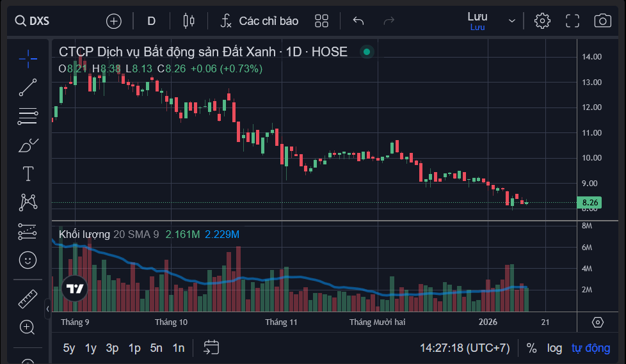Expand the Lưu save dropdown arrow
626x364 pixels.
[512, 20]
